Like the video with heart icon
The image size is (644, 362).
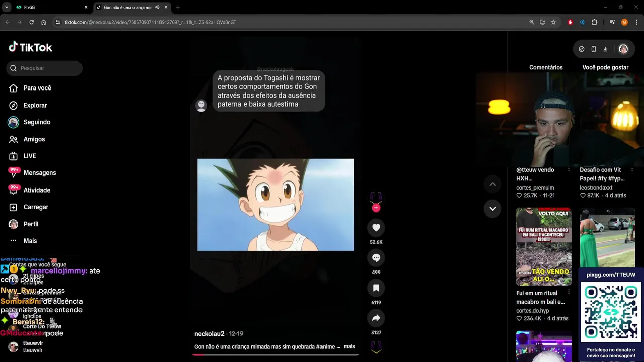(376, 228)
